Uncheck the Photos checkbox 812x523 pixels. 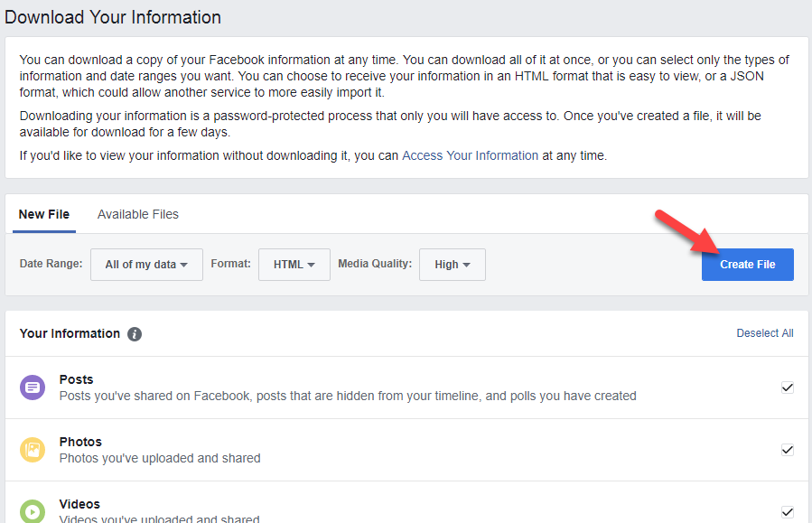tap(787, 449)
